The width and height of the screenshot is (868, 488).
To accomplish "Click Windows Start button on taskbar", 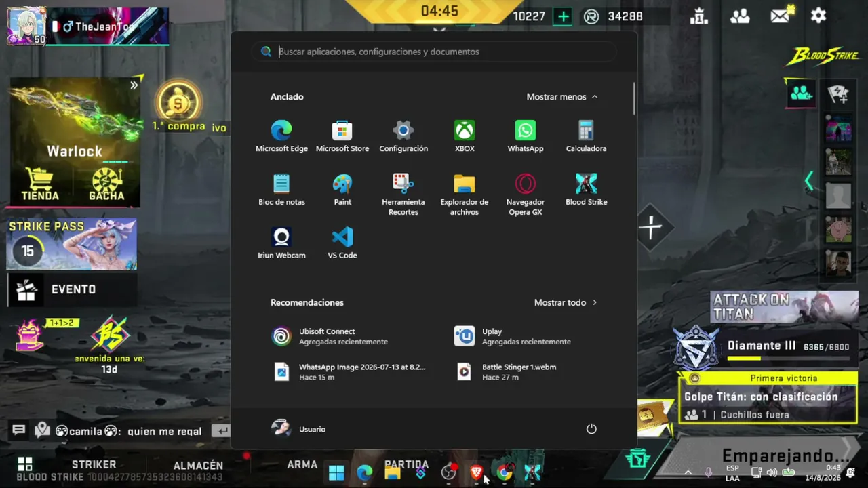I will tap(336, 472).
